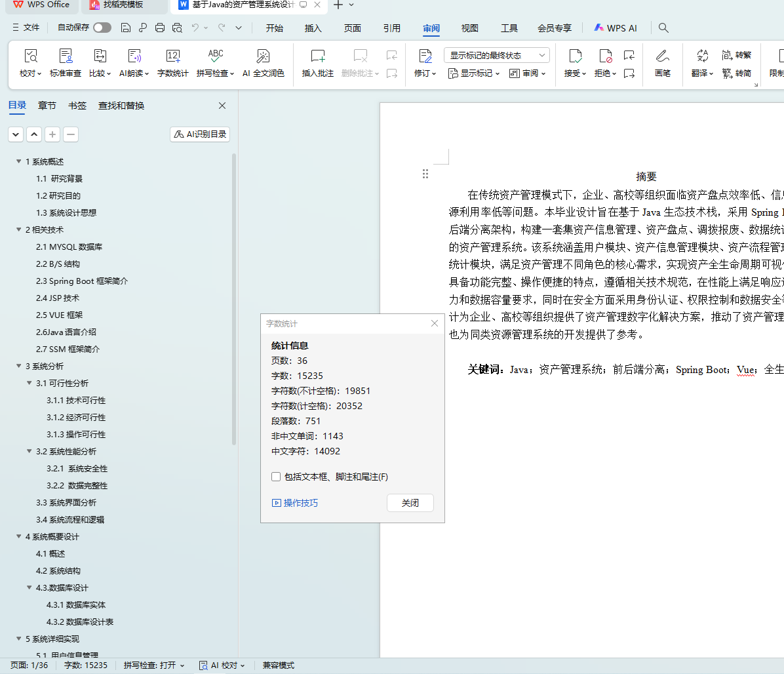Switch to the 书签 navigation tab
This screenshot has width=784, height=674.
[x=77, y=106]
